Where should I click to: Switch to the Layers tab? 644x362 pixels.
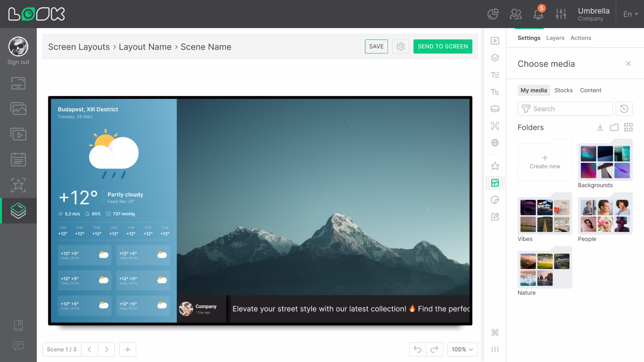(x=555, y=38)
